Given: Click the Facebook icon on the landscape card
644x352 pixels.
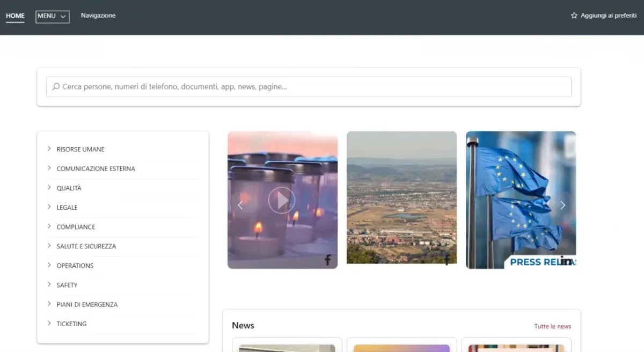Looking at the screenshot, I should 447,260.
